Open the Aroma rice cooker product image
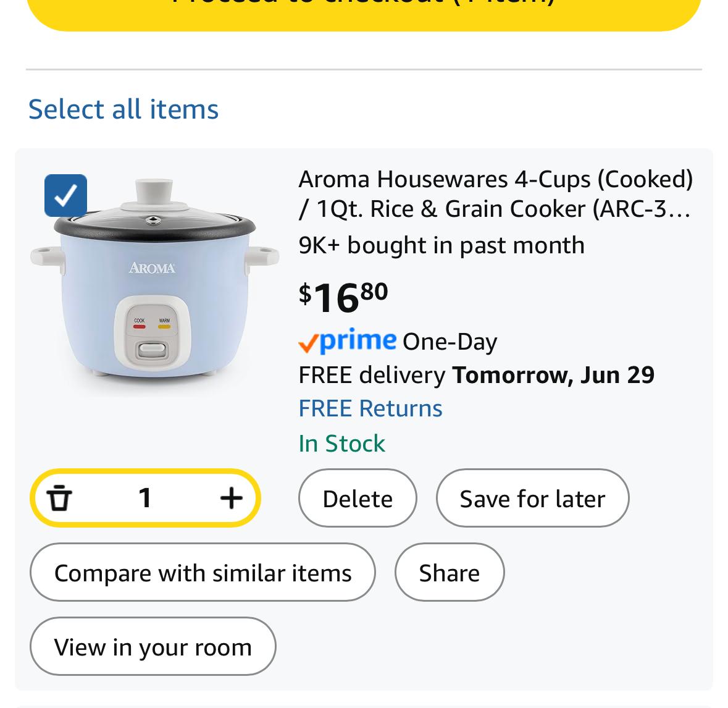This screenshot has height=708, width=728. tap(154, 279)
